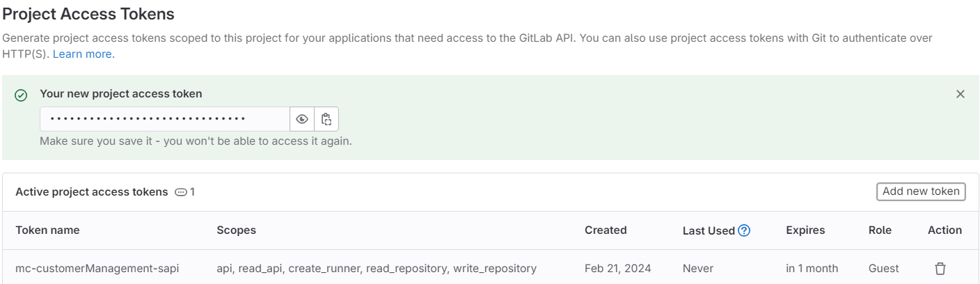980x284 pixels.
Task: Click the Role column header
Action: point(880,230)
